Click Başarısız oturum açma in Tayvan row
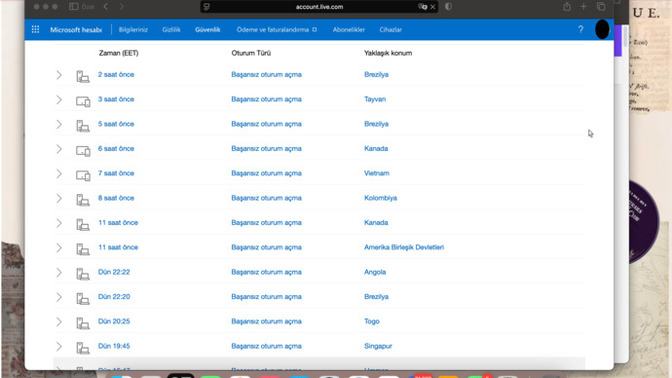The image size is (672, 378). 266,99
